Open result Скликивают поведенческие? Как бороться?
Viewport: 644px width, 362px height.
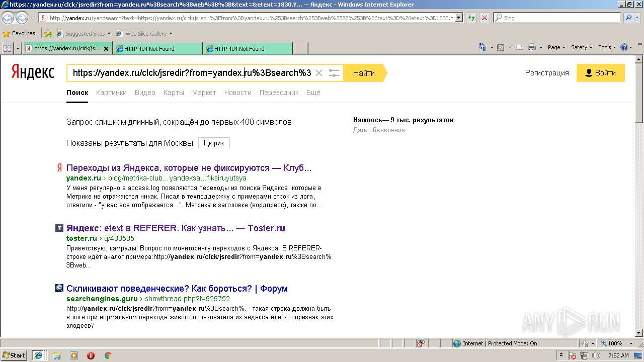[x=177, y=289]
